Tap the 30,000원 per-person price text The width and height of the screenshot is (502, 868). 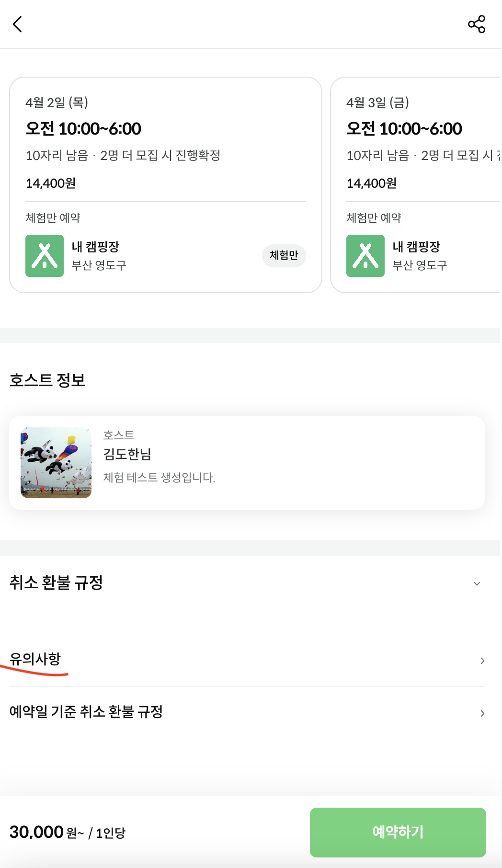pyautogui.click(x=67, y=833)
